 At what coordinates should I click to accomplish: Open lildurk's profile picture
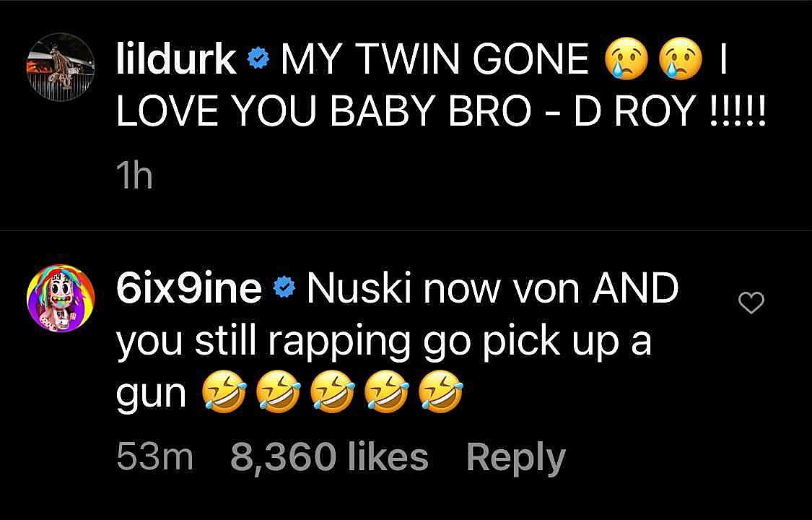click(61, 67)
